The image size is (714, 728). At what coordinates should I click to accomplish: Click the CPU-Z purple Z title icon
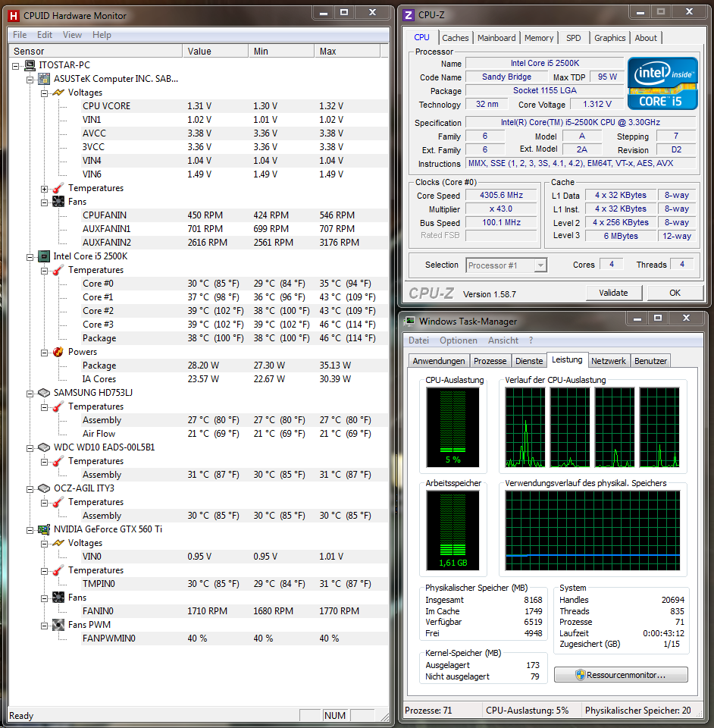click(x=409, y=15)
